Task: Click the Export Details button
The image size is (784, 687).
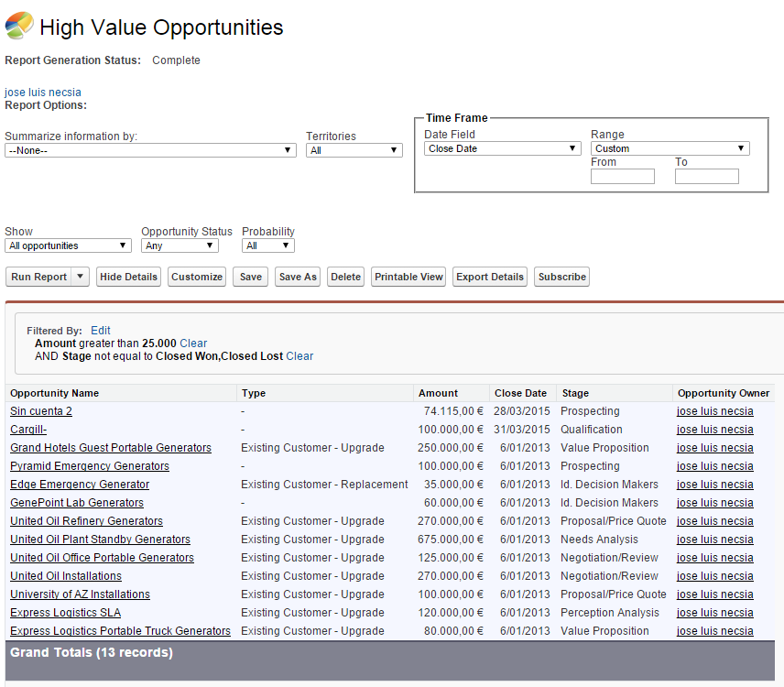Action: coord(490,277)
